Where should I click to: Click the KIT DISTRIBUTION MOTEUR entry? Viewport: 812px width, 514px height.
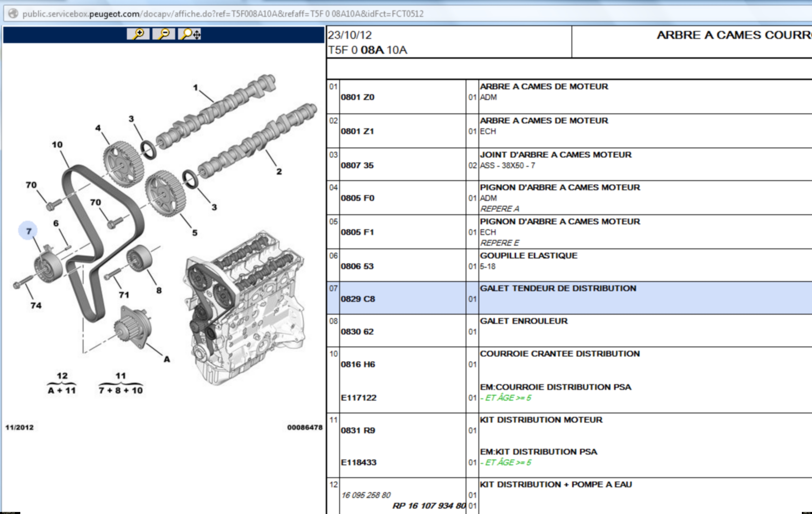[x=541, y=420]
